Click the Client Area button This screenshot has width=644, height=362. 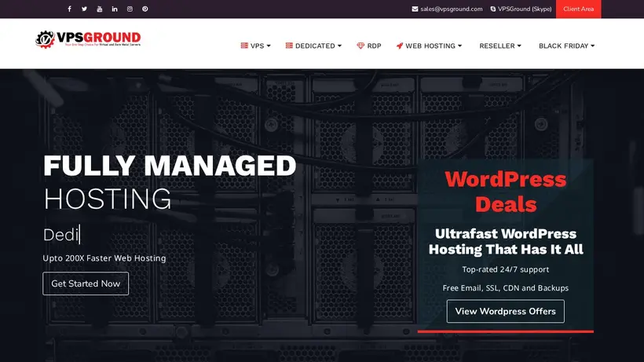[x=578, y=9]
